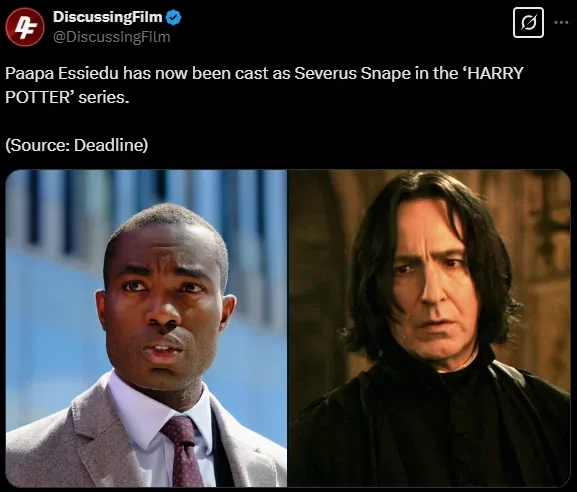Open the left photo of the suited man
577x492 pixels.
146,328
